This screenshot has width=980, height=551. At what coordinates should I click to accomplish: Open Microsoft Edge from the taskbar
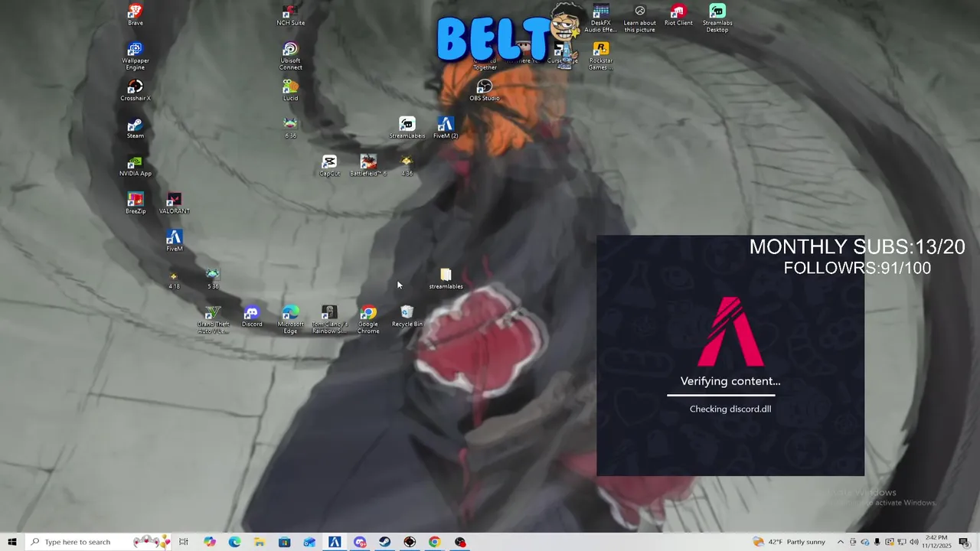point(234,542)
